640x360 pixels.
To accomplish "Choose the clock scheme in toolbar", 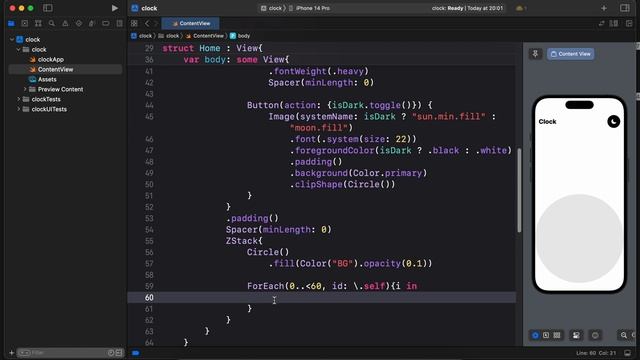I will [272, 8].
